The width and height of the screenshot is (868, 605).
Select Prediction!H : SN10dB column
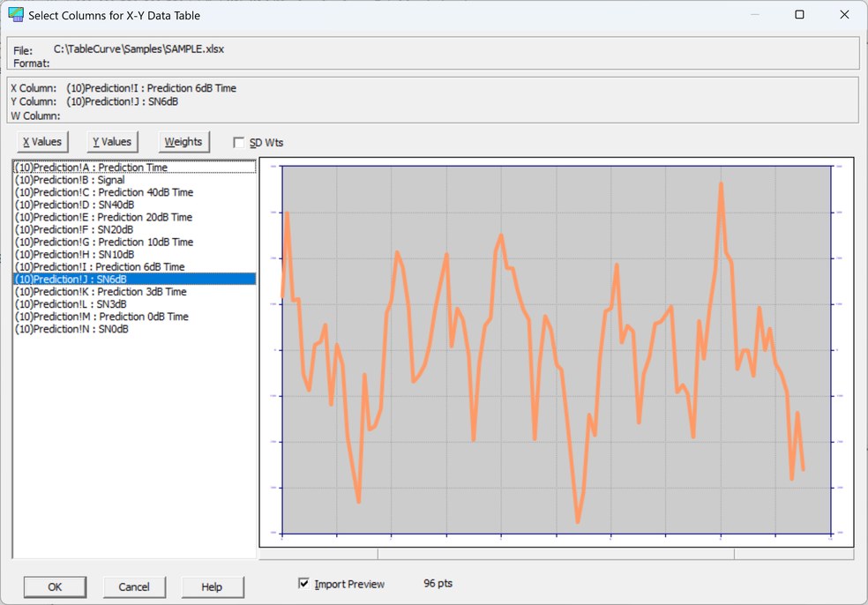134,255
